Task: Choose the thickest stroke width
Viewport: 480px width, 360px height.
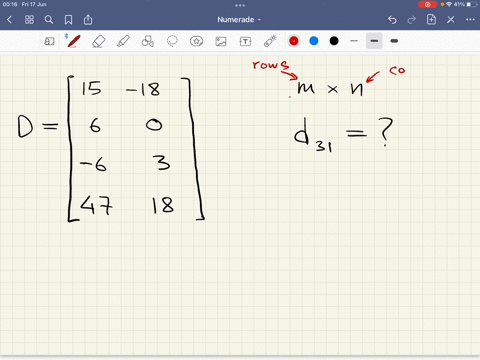Action: click(394, 41)
